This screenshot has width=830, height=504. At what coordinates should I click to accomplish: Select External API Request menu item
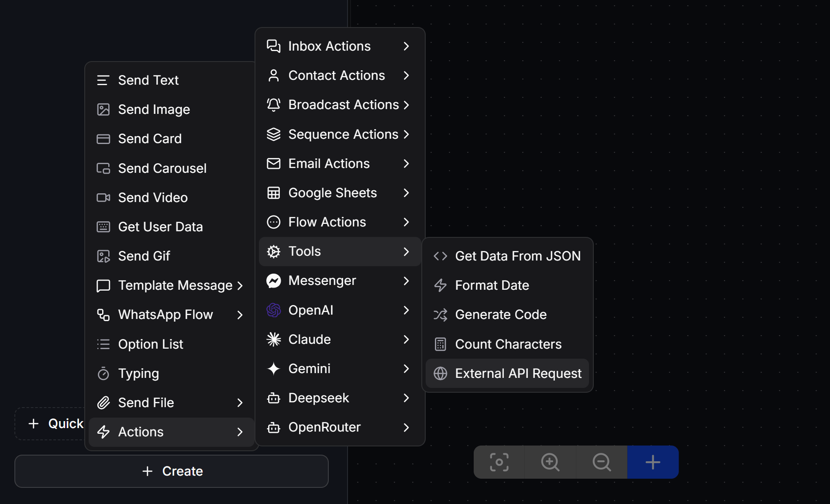[507, 374]
